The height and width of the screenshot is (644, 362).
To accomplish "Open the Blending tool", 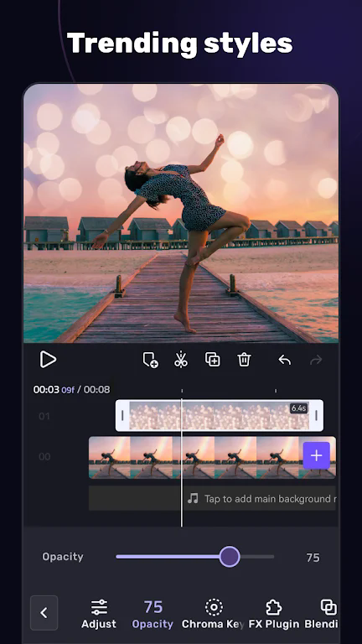I will [322, 614].
